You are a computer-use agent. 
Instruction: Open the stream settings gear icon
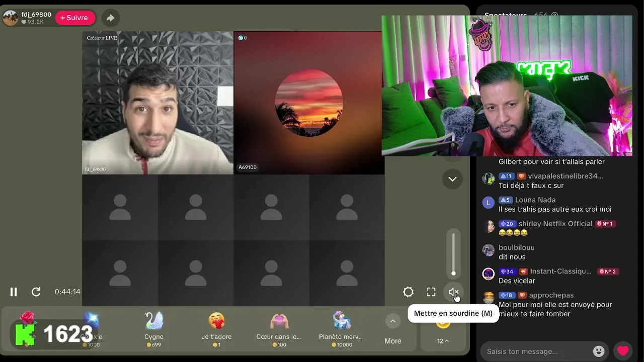click(409, 292)
